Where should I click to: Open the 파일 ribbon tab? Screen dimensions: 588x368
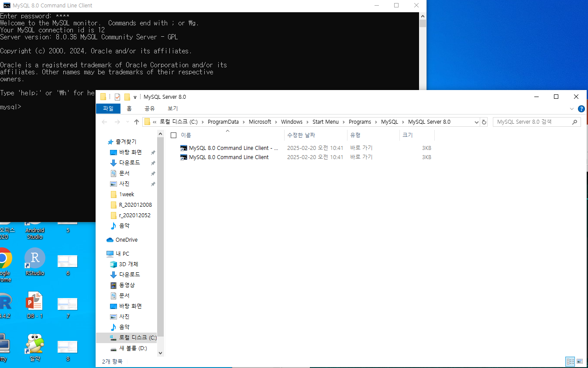108,108
